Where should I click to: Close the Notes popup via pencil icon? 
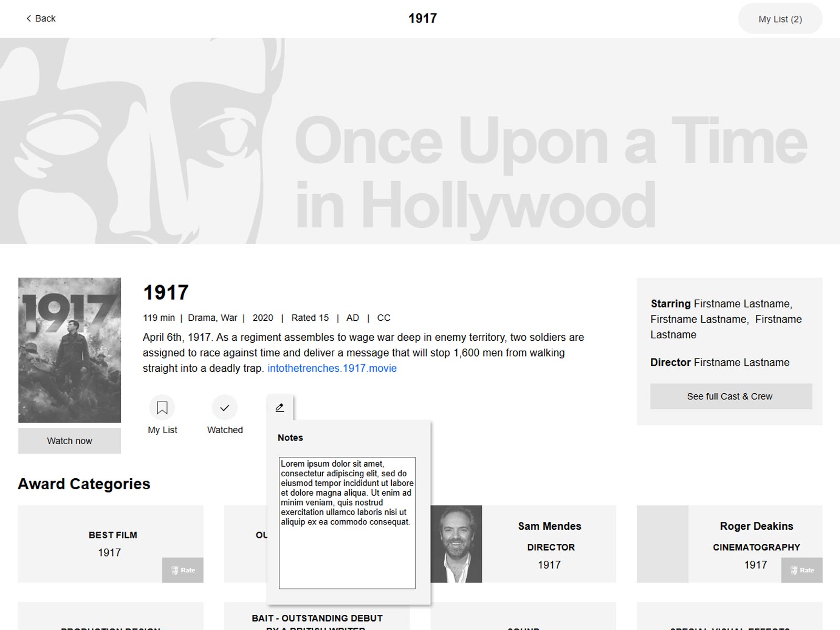click(x=280, y=408)
